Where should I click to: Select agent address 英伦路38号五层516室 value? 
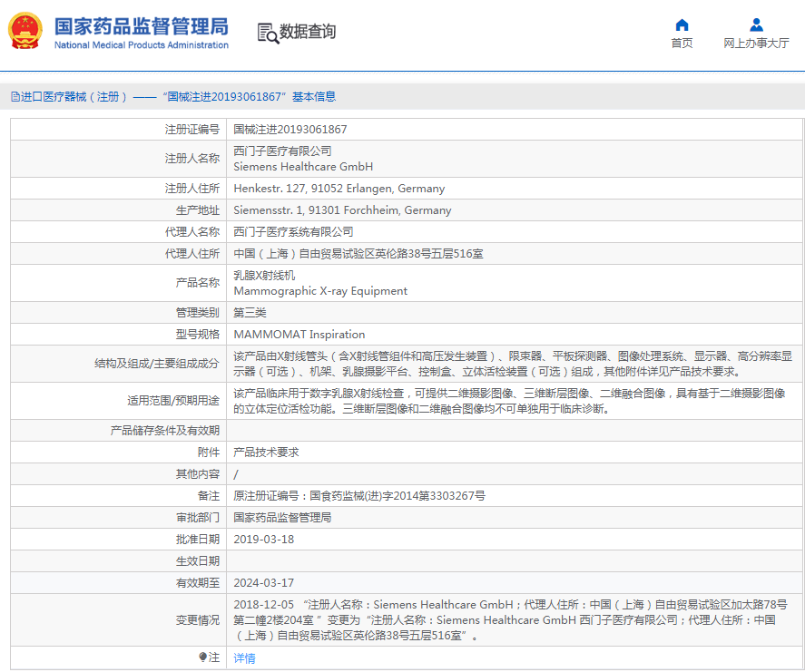pyautogui.click(x=358, y=253)
